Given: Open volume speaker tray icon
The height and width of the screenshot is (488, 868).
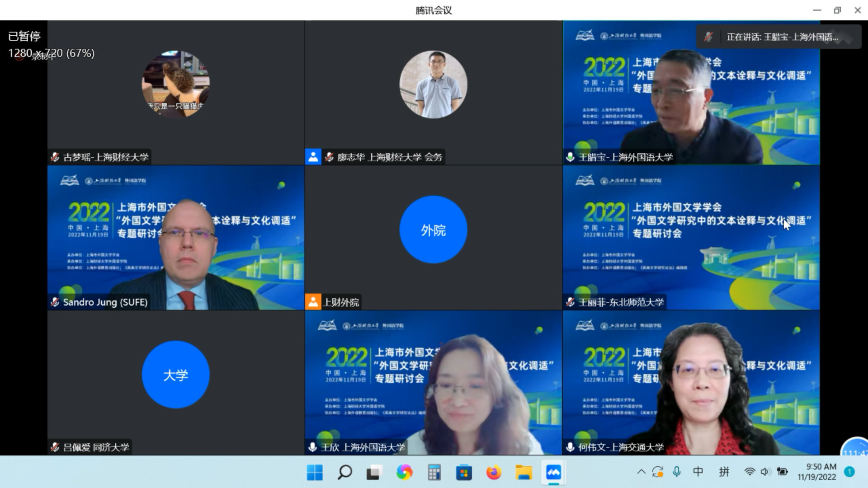Looking at the screenshot, I should [x=765, y=472].
